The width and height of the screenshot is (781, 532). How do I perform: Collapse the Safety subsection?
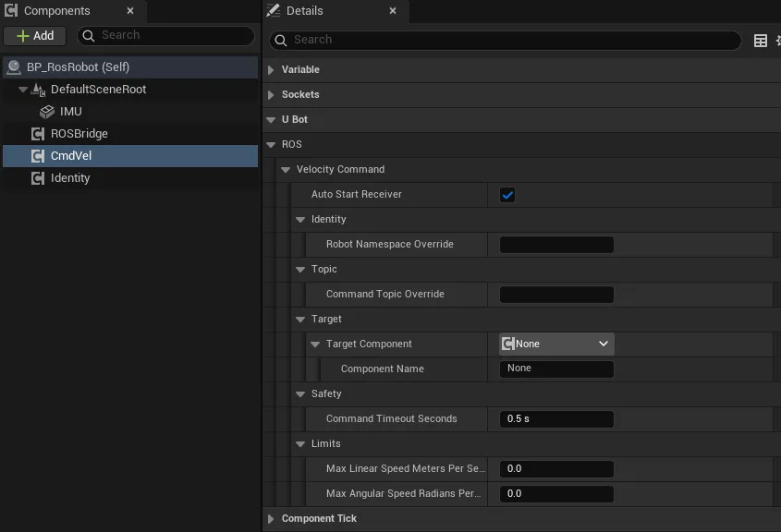300,394
